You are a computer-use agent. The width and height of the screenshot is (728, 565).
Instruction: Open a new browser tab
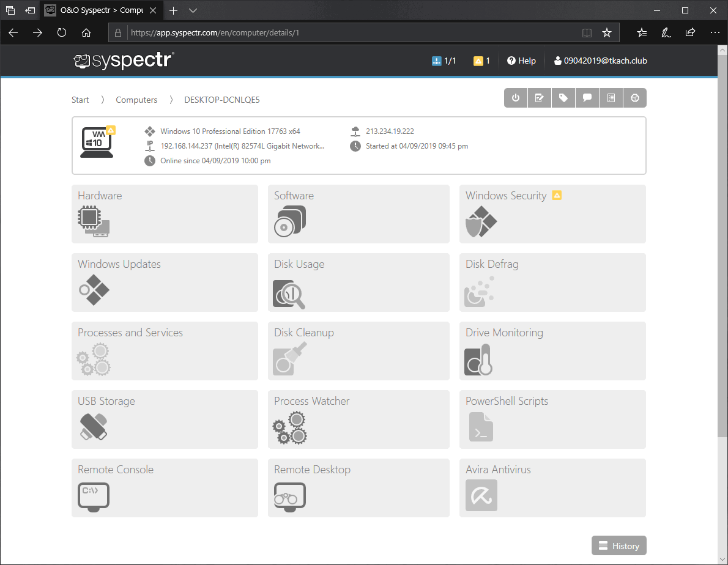click(173, 10)
